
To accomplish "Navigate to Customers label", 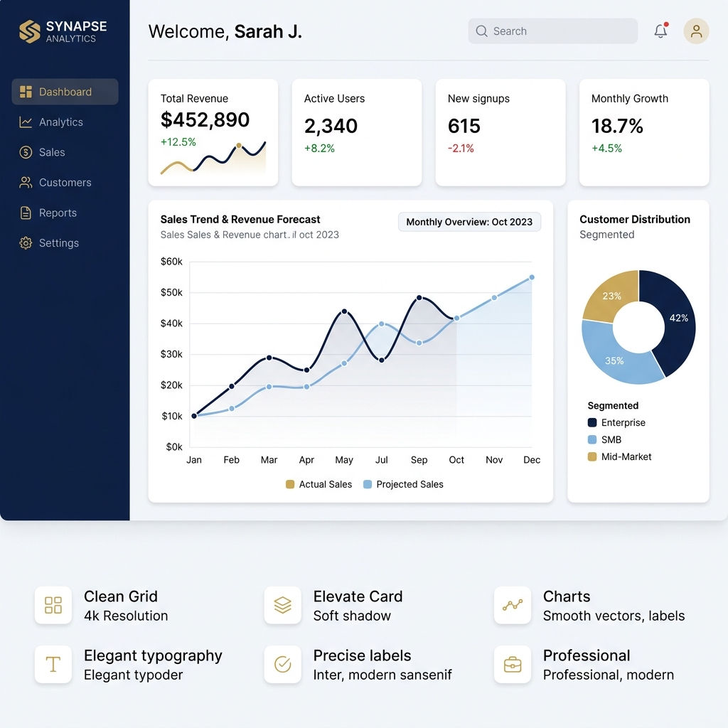I will (x=65, y=183).
